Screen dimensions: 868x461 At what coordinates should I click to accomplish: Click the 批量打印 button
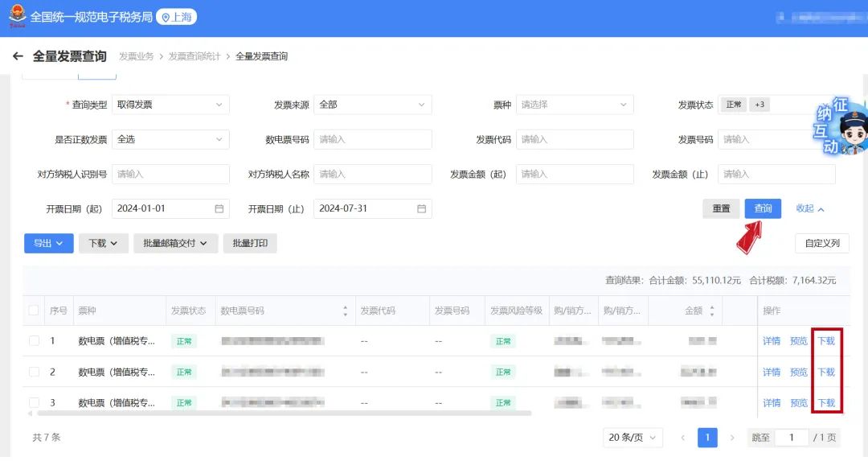tap(250, 243)
